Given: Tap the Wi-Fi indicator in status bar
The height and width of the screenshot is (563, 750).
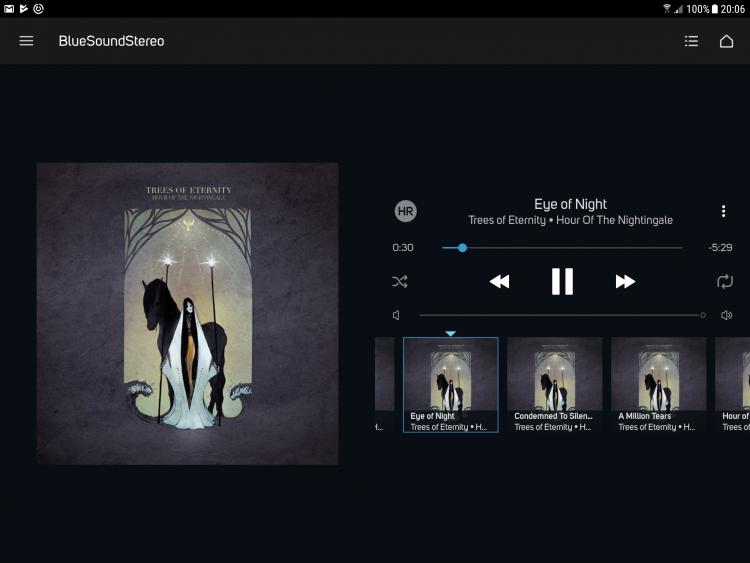Looking at the screenshot, I should 667,9.
